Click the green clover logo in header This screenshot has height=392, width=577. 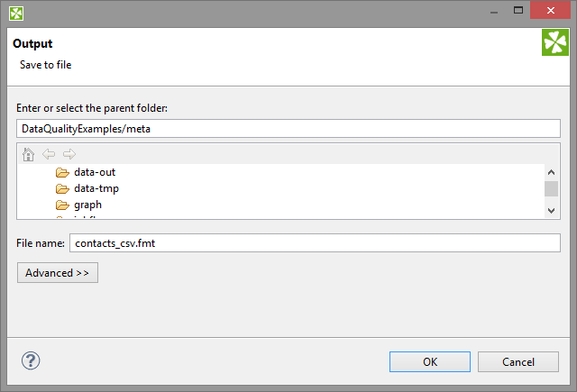[x=554, y=42]
